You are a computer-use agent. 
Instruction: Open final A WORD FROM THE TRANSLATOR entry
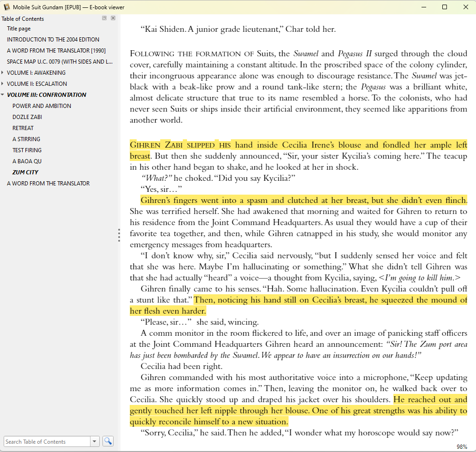tap(48, 184)
